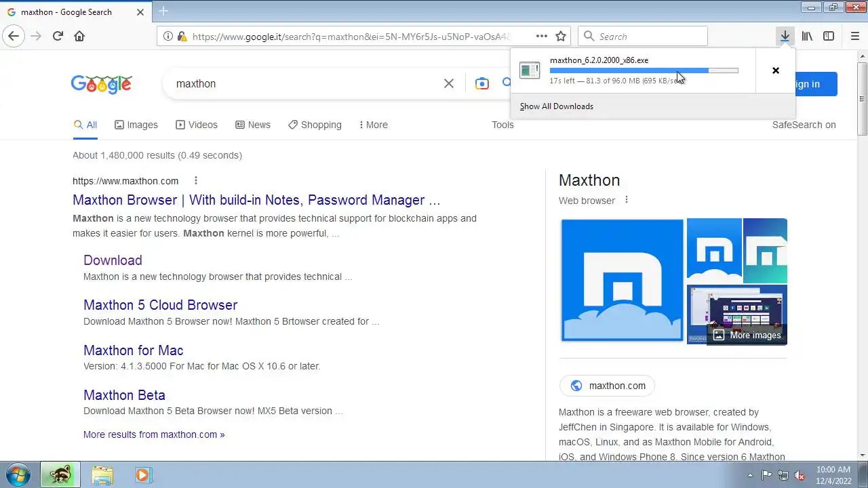Screen dimensions: 868x488
Task: Open the three-dot menu beside Web browser label
Action: (627, 200)
